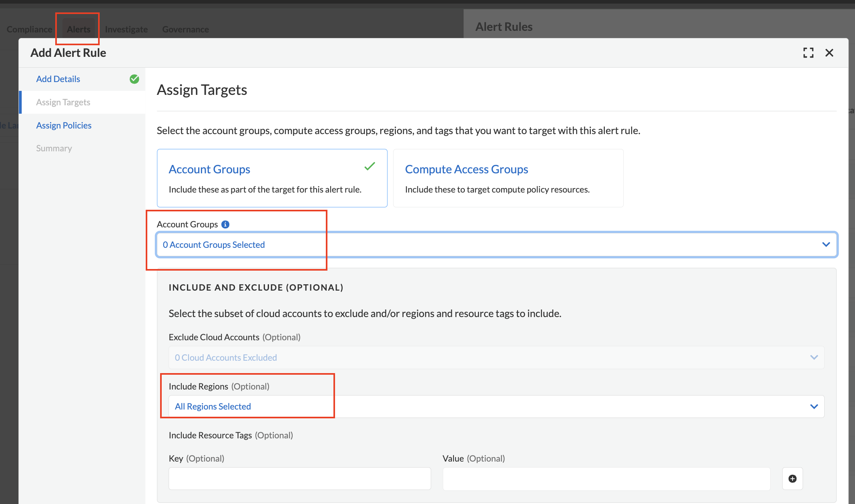
Task: Go to Add Details step
Action: (x=58, y=79)
